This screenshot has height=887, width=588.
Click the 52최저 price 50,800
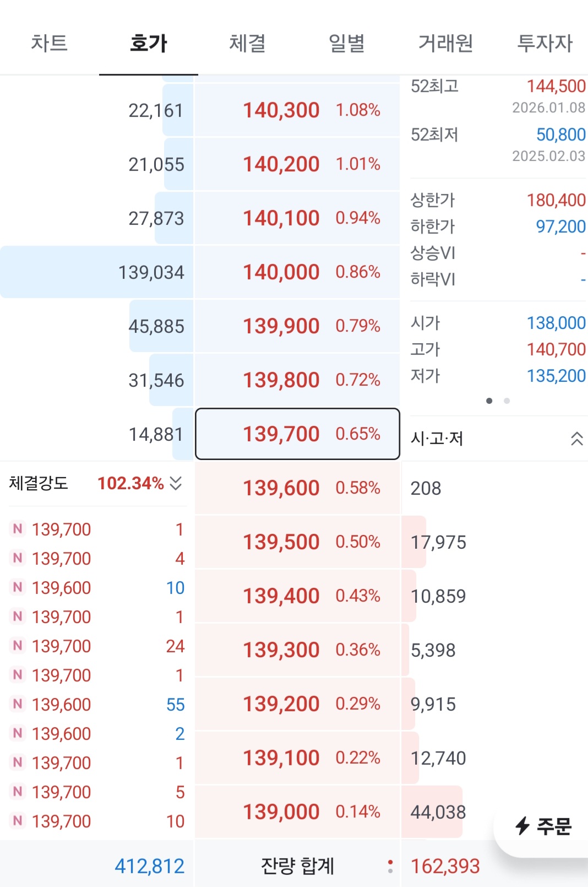tap(562, 134)
